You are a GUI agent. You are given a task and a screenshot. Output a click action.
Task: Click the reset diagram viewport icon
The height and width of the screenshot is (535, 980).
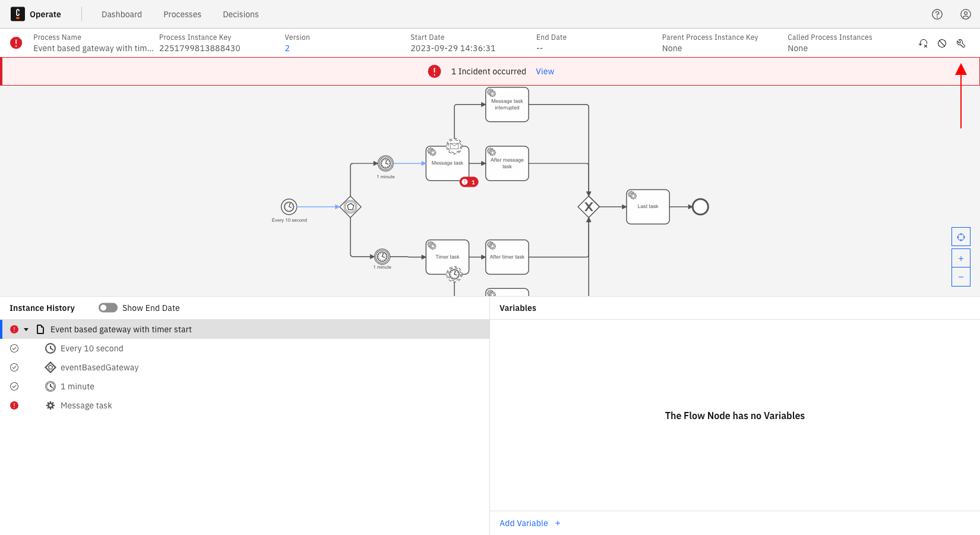961,237
